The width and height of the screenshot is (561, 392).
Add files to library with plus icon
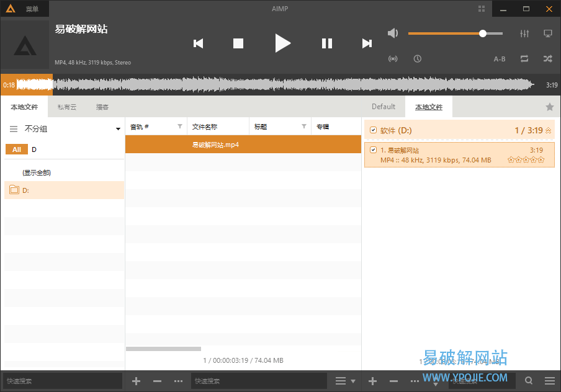tap(136, 381)
